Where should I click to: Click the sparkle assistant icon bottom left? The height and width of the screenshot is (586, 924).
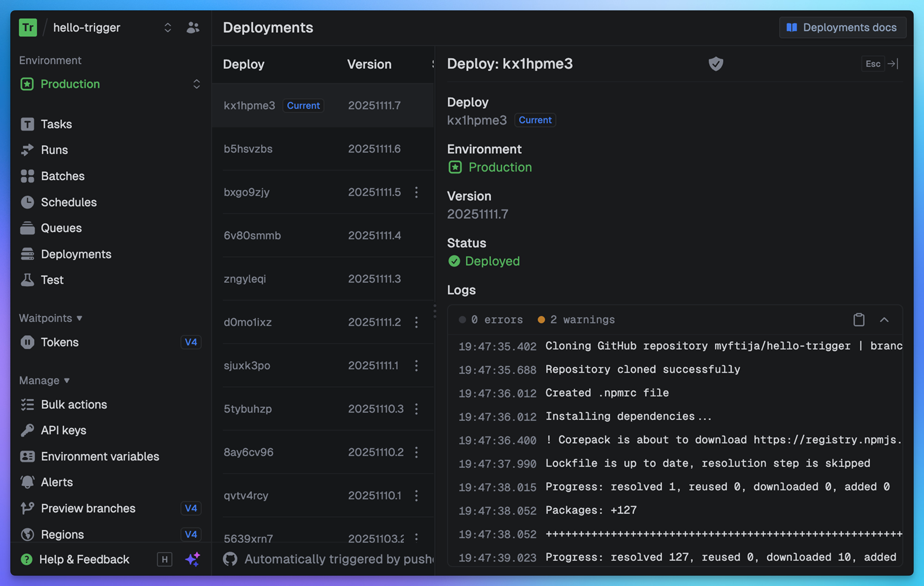point(193,559)
